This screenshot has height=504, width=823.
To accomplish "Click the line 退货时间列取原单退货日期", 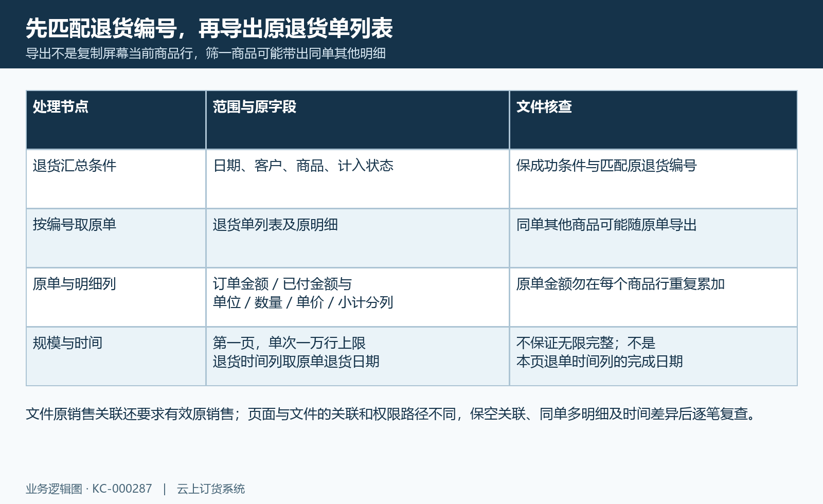I will pyautogui.click(x=296, y=362).
